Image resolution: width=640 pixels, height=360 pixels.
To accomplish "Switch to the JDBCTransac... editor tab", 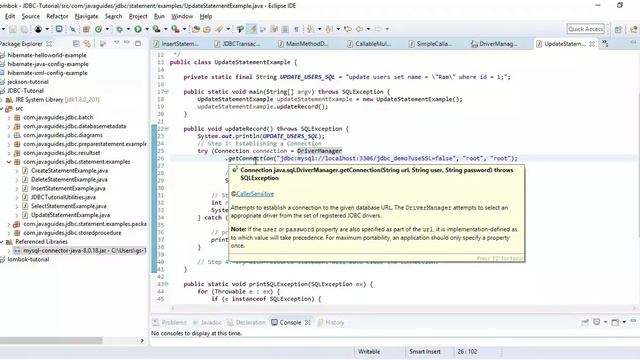I will (x=238, y=44).
